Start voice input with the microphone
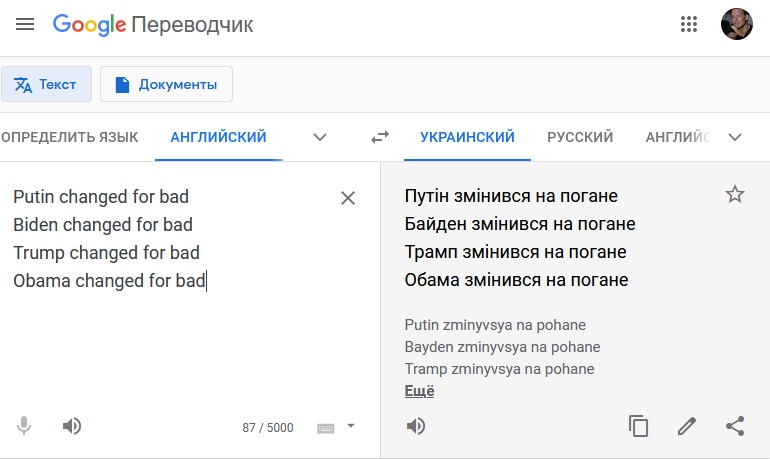This screenshot has height=459, width=770. (x=24, y=426)
